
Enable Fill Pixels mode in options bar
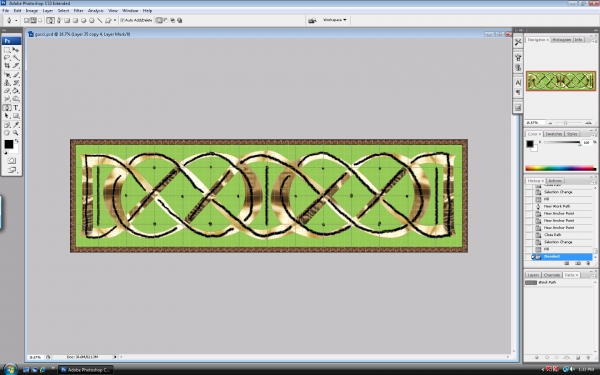pos(40,20)
